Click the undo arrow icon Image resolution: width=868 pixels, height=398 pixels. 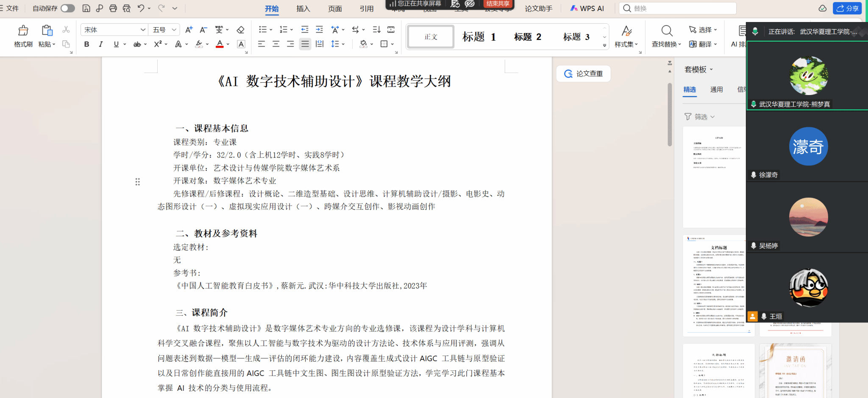point(141,8)
